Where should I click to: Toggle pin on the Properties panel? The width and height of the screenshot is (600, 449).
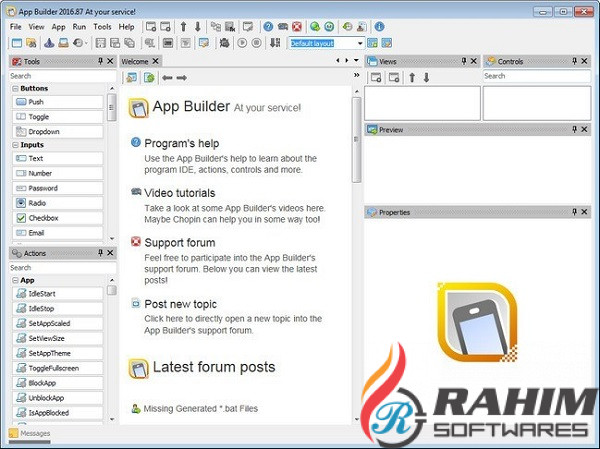[x=574, y=212]
